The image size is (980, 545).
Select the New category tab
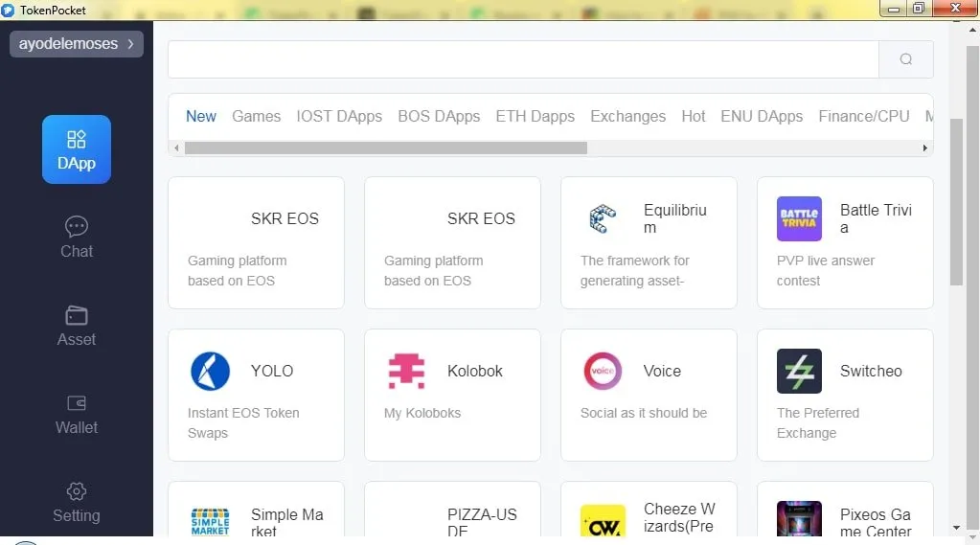tap(200, 116)
